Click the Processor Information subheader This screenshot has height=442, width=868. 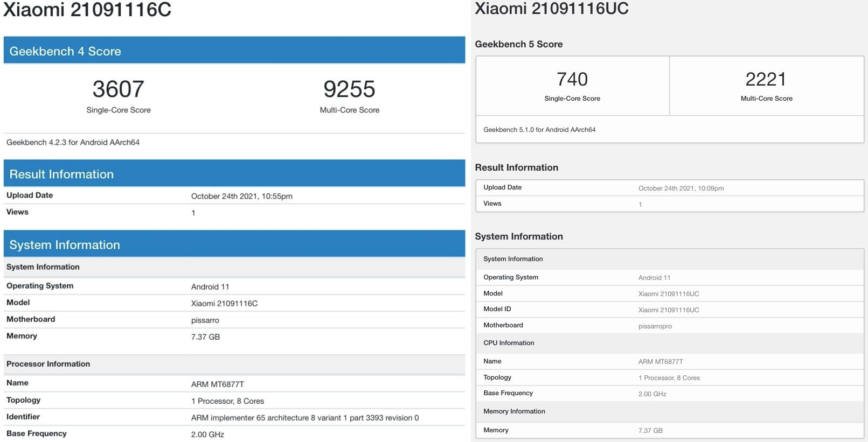coord(48,364)
